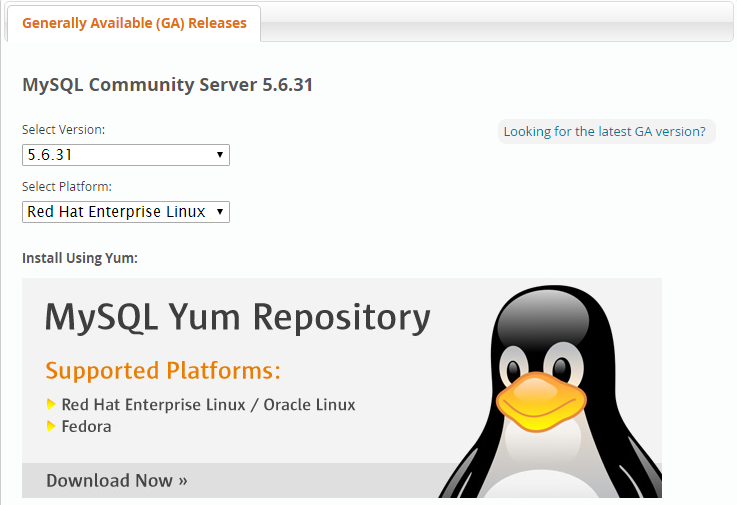737x505 pixels.
Task: Click the penguin's orange beak
Action: click(x=541, y=401)
